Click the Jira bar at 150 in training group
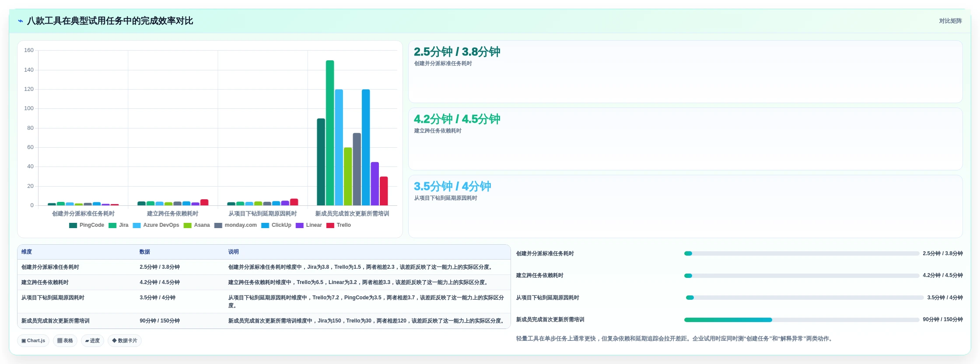Screen dimensions: 980x364 (x=330, y=133)
